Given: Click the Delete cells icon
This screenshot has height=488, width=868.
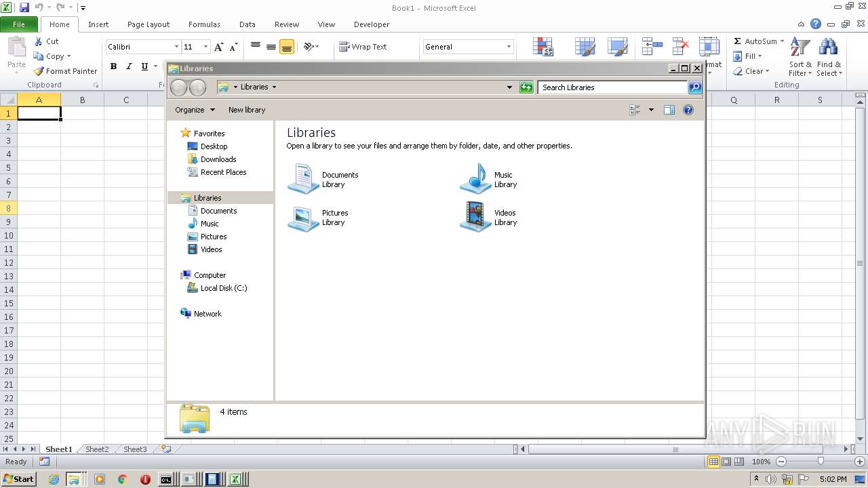Looking at the screenshot, I should tap(680, 47).
